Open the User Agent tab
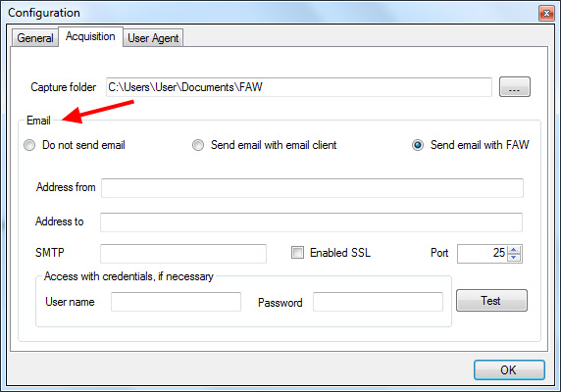 [153, 38]
